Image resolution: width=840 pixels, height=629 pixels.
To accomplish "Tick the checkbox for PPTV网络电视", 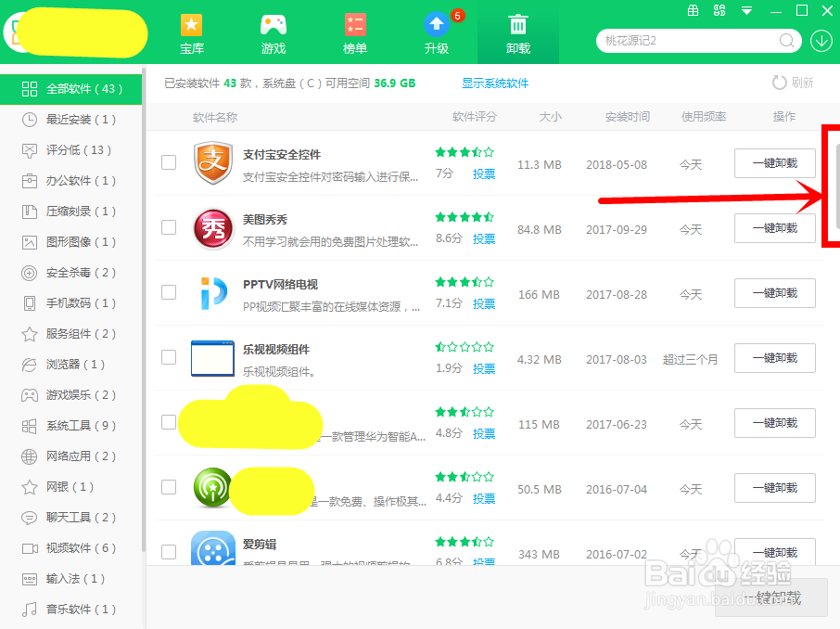I will click(x=169, y=292).
